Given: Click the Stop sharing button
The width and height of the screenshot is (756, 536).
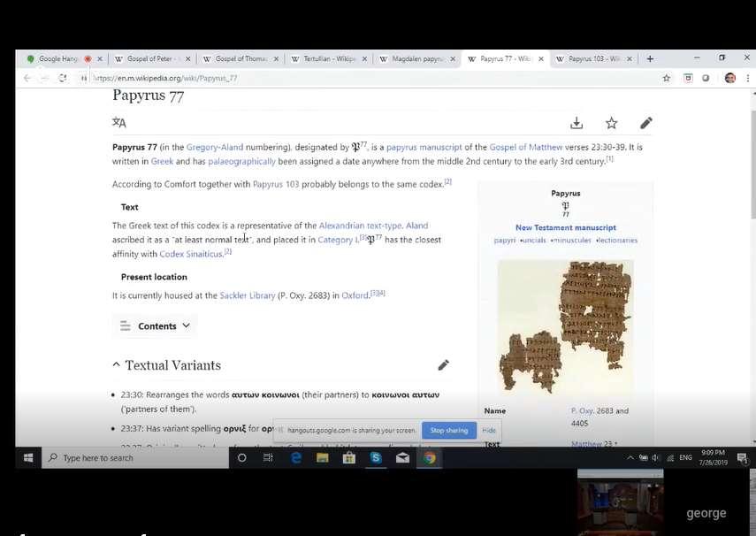Looking at the screenshot, I should 449,430.
